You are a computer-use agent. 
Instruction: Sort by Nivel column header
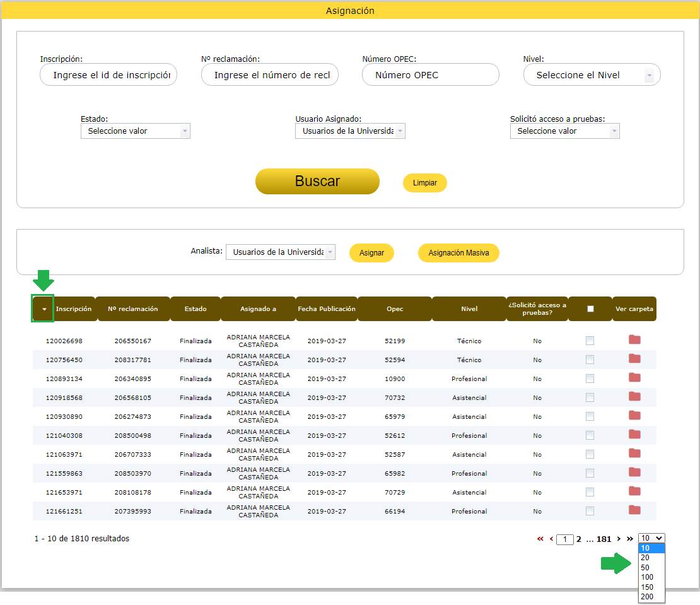point(469,309)
